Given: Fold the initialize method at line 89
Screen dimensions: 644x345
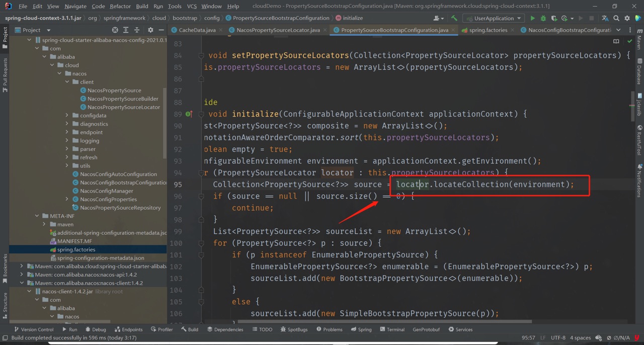Looking at the screenshot, I should [x=201, y=114].
